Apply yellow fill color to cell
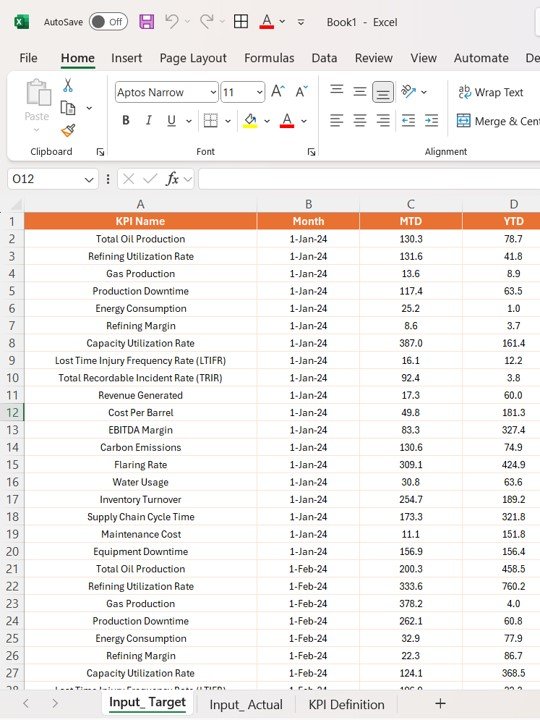The width and height of the screenshot is (540, 720). coord(250,121)
